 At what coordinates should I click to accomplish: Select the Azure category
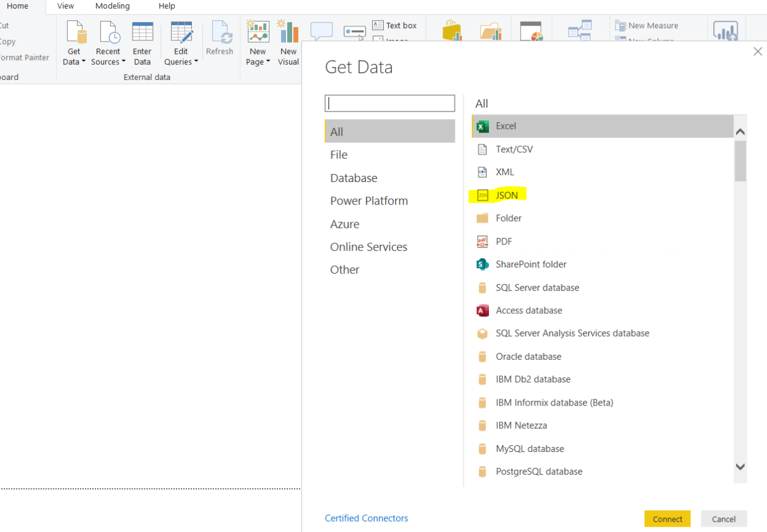(x=390, y=224)
